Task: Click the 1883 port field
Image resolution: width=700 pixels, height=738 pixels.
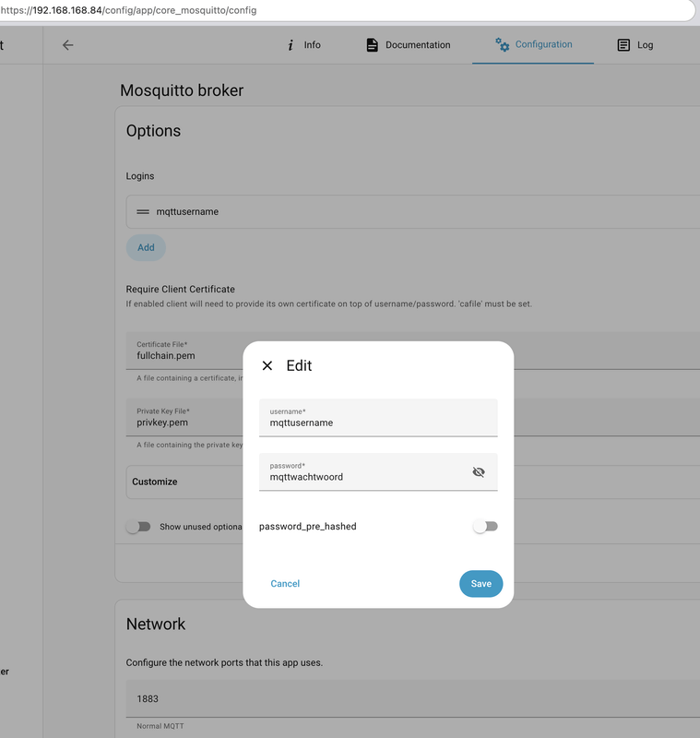Action: click(413, 699)
